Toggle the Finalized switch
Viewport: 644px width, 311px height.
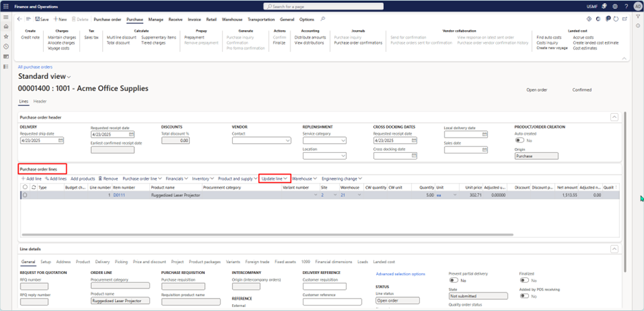coord(523,280)
